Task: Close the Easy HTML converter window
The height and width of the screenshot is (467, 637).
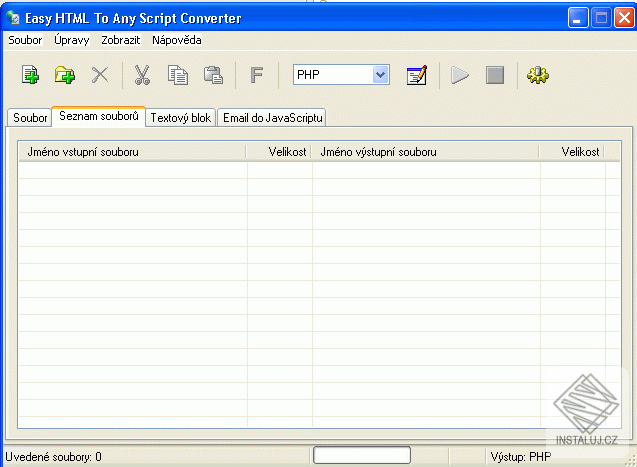Action: 624,18
